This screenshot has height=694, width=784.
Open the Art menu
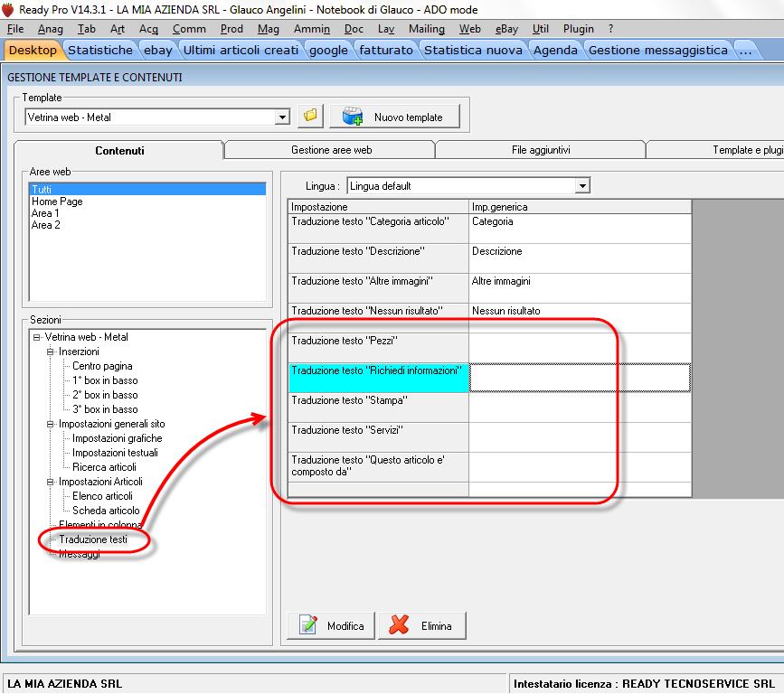click(118, 29)
